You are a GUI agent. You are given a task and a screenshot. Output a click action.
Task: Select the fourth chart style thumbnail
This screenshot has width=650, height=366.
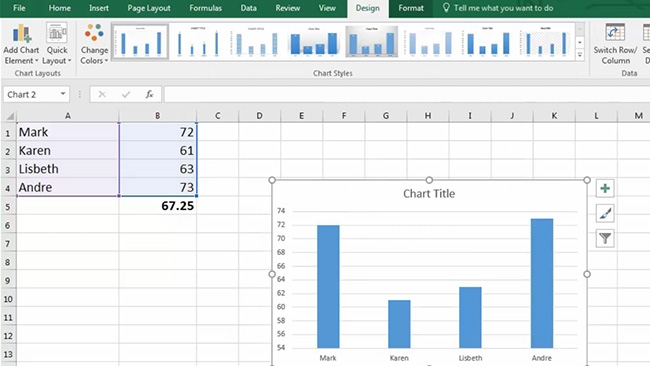[x=314, y=42]
